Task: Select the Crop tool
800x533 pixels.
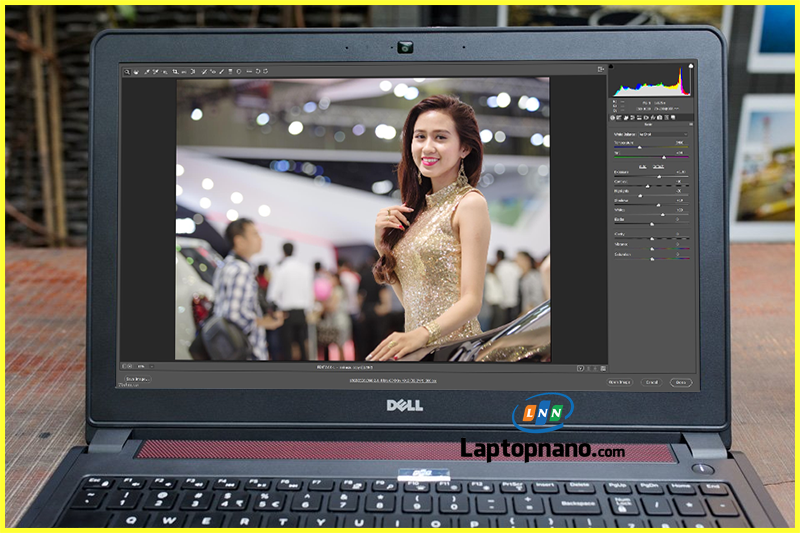Action: click(x=176, y=72)
